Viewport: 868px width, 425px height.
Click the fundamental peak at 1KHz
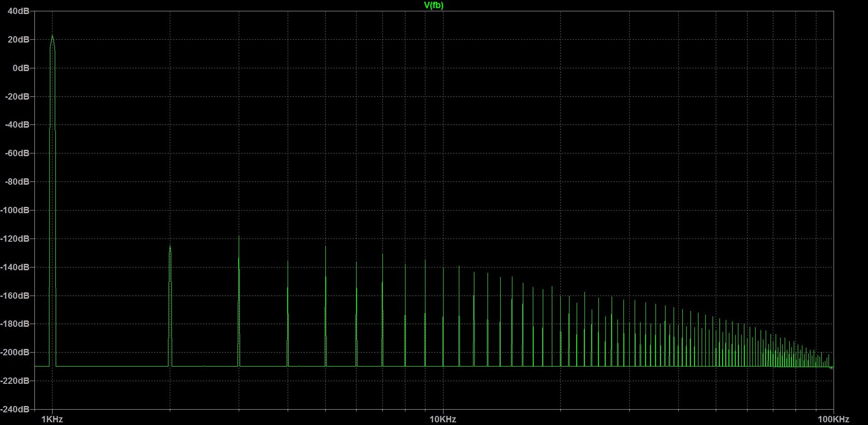pos(52,36)
